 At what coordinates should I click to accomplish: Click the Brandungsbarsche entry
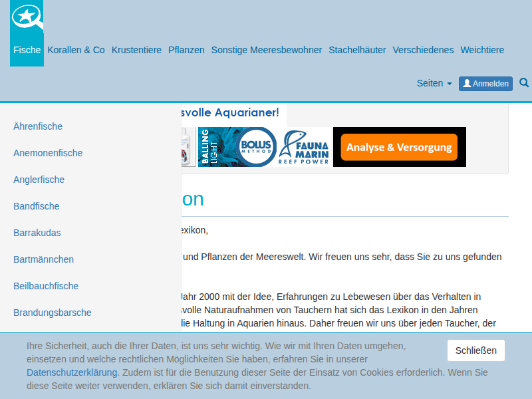coord(53,313)
